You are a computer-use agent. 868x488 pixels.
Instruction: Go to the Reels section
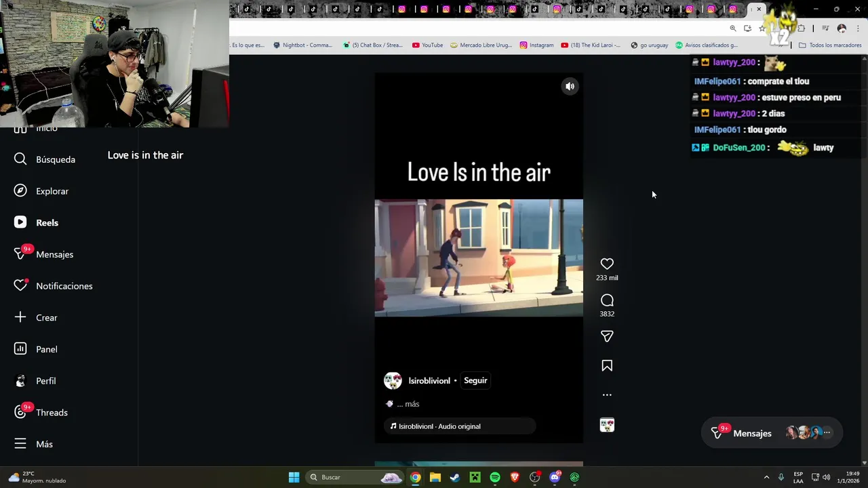[x=36, y=222]
